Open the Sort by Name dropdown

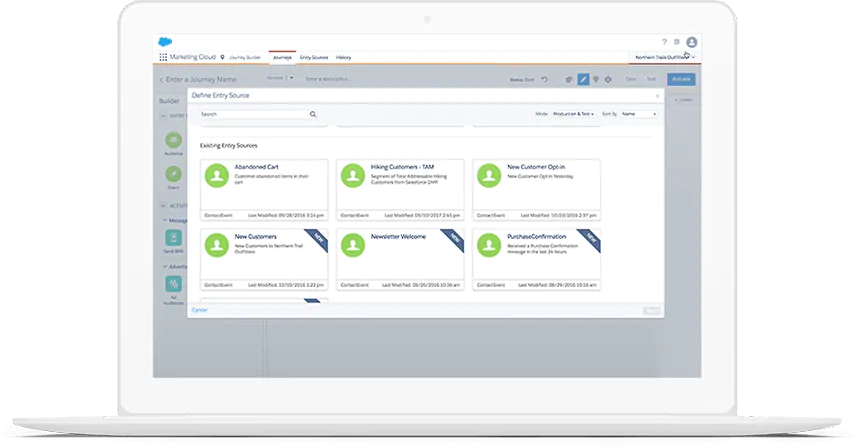[x=638, y=114]
